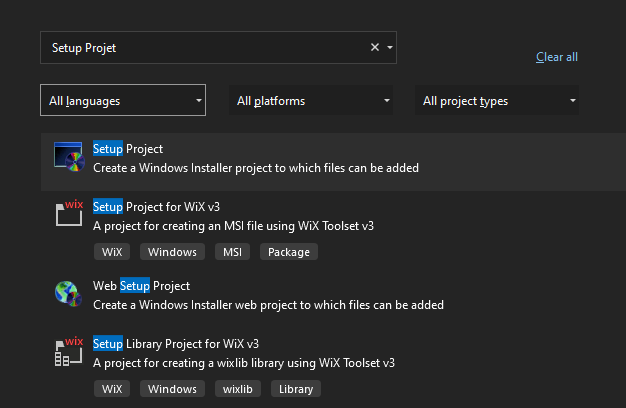This screenshot has width=626, height=408.
Task: Select the Setup Project template title
Action: [128, 149]
